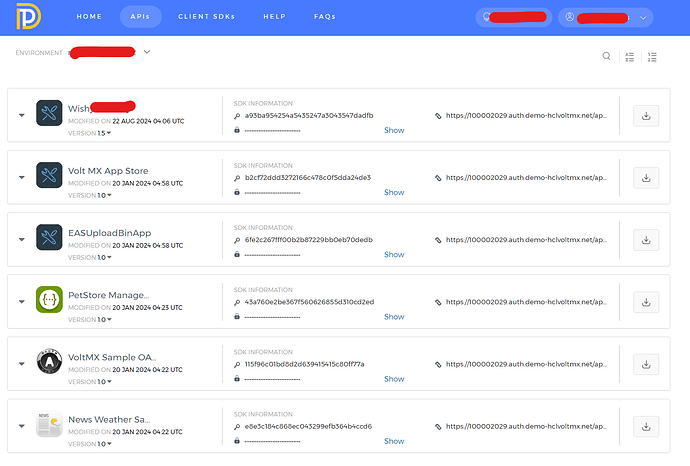Click the Volt MX App Store icon
Image resolution: width=690 pixels, height=466 pixels.
[x=49, y=175]
